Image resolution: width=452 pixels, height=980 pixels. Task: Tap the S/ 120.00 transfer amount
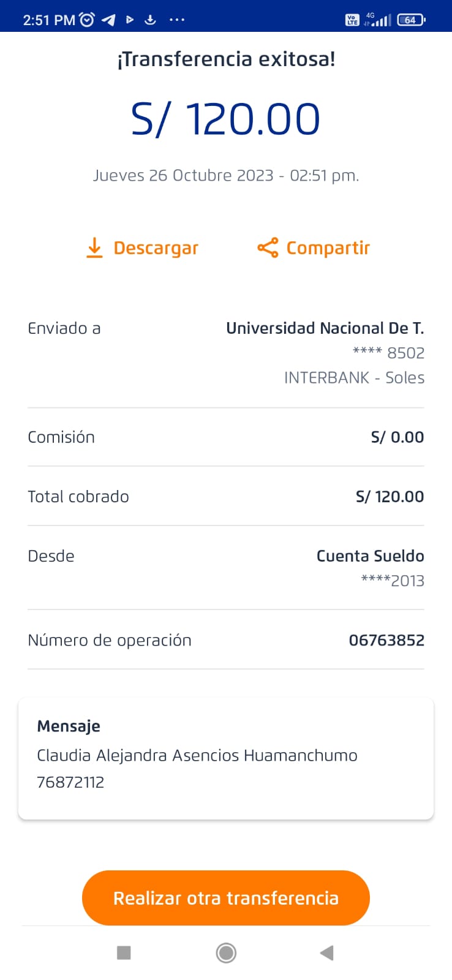[226, 119]
